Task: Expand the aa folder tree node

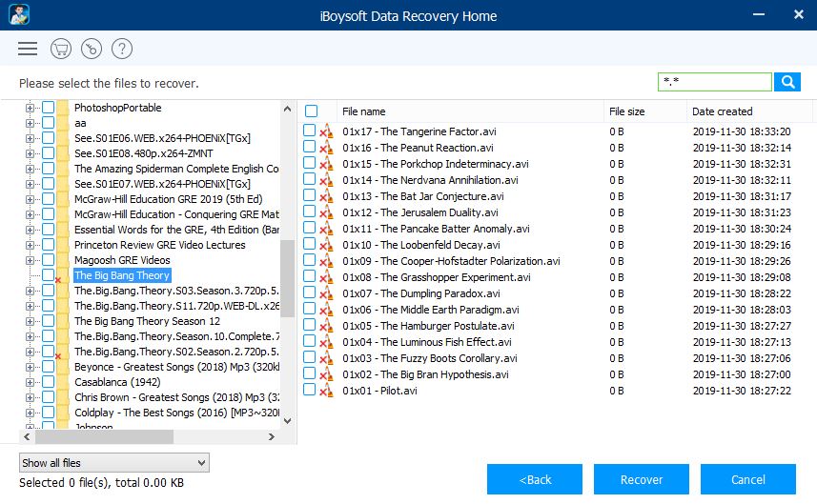Action: point(30,124)
